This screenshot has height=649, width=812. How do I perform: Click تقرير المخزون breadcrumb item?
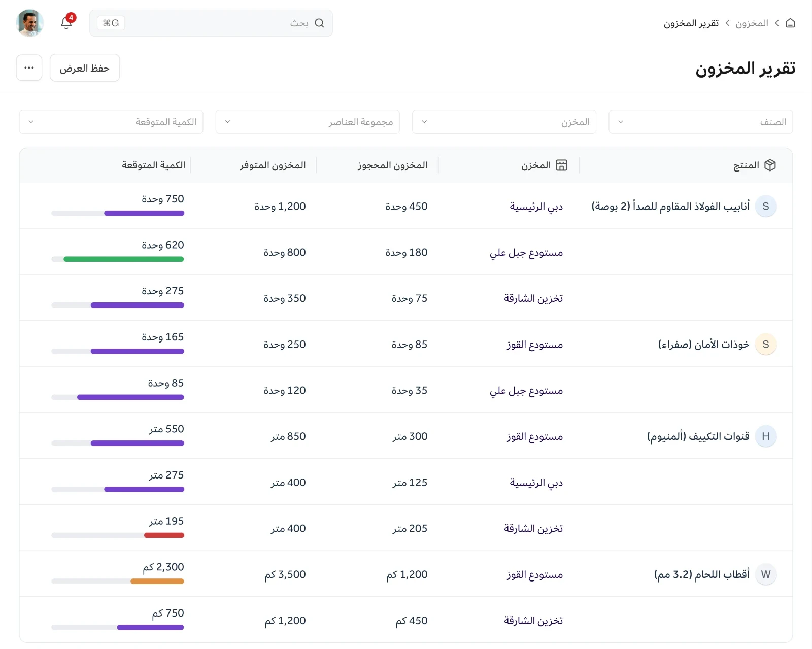[691, 23]
